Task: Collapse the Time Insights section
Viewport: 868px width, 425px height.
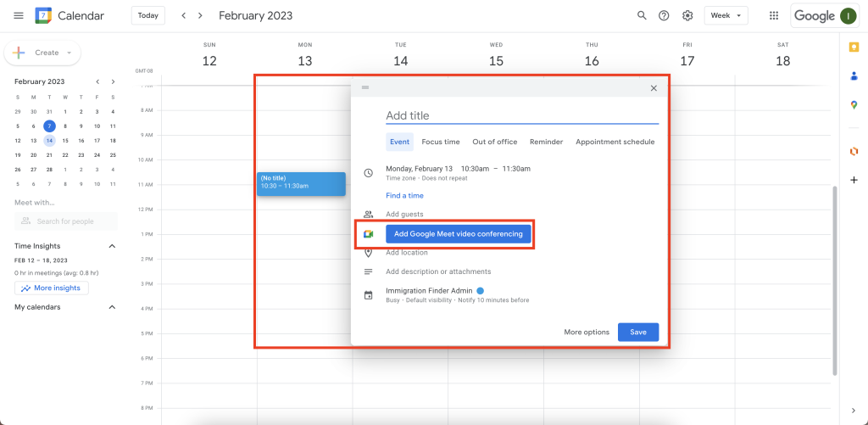Action: [x=112, y=246]
